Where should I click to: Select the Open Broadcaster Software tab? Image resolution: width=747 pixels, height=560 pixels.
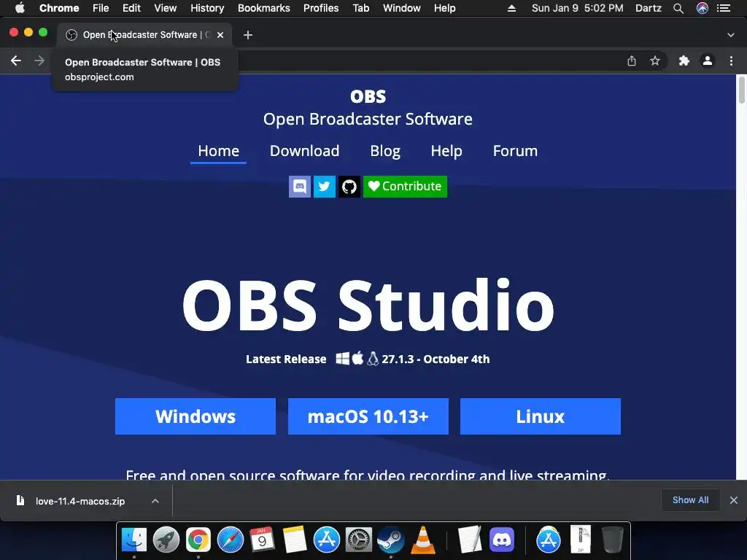[144, 35]
